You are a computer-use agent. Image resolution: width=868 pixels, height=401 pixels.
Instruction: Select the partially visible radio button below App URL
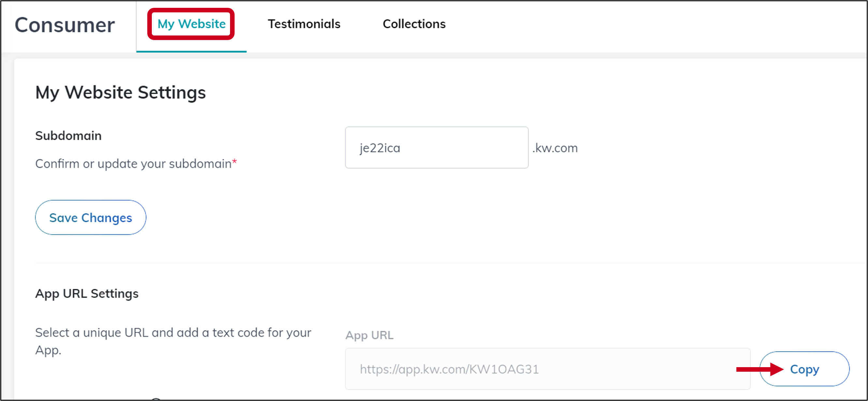tap(157, 399)
